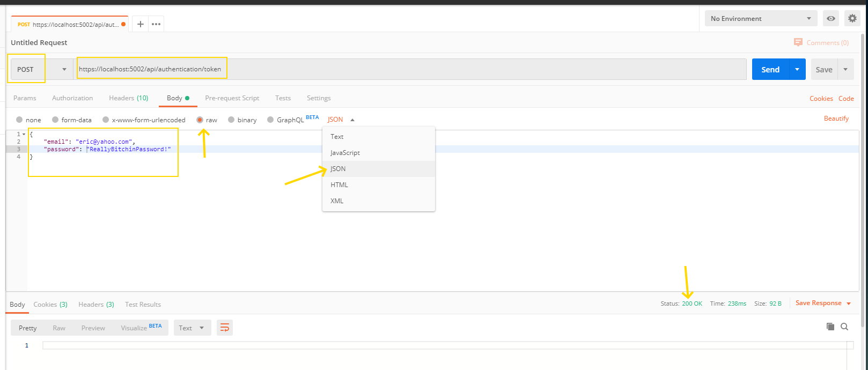Choose the x-www-form-urlencoded body option
The image size is (868, 370).
pos(106,120)
